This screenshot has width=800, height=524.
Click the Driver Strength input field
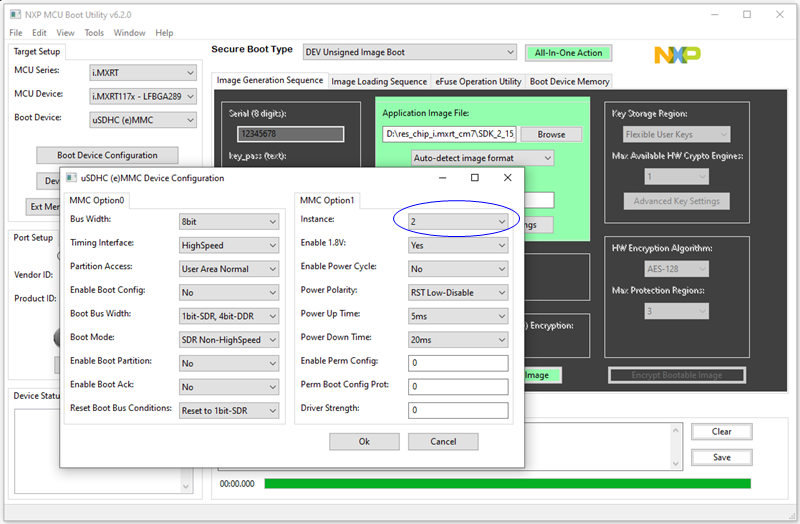pyautogui.click(x=458, y=410)
